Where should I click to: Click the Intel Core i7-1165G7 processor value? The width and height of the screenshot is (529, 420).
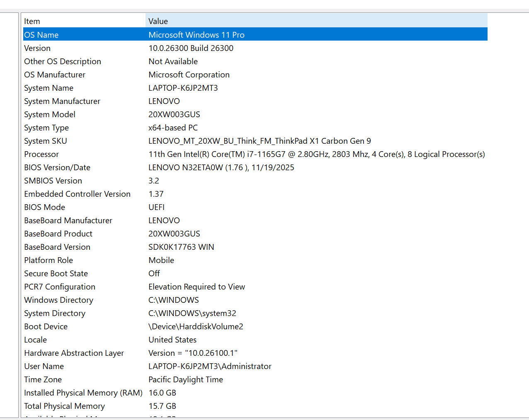(x=317, y=154)
